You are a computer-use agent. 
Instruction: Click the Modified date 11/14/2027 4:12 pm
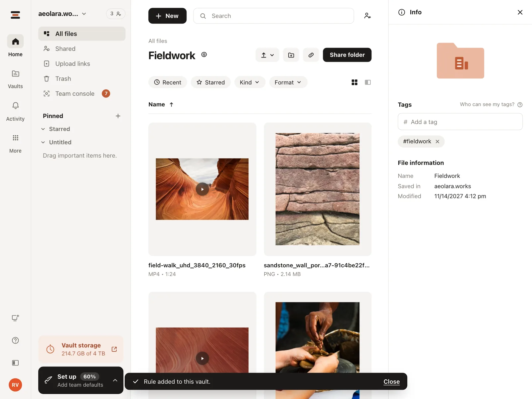460,196
